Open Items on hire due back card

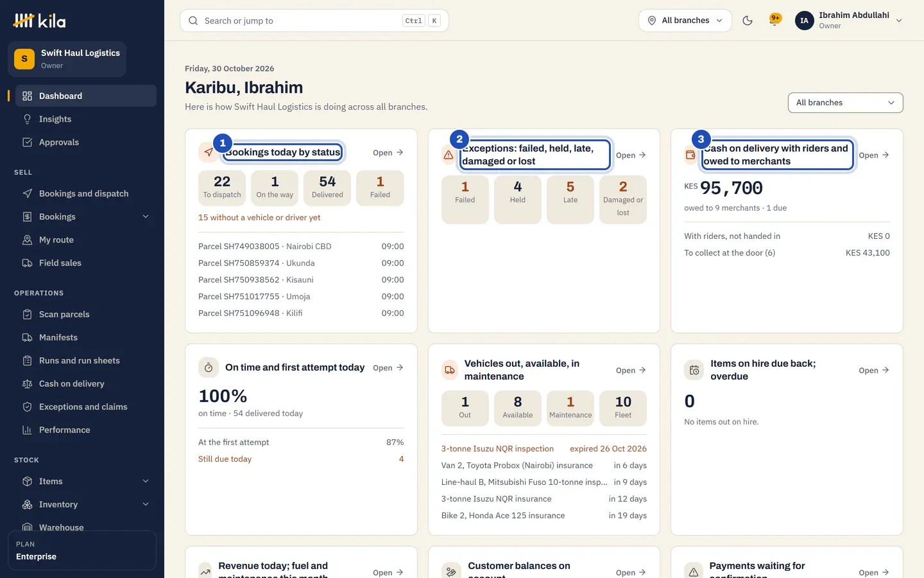tap(874, 371)
